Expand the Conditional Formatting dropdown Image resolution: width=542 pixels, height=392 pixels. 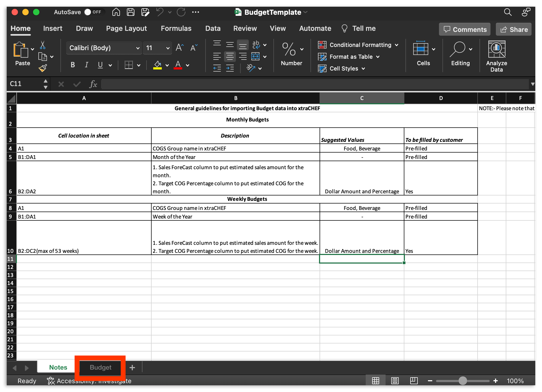coord(358,45)
